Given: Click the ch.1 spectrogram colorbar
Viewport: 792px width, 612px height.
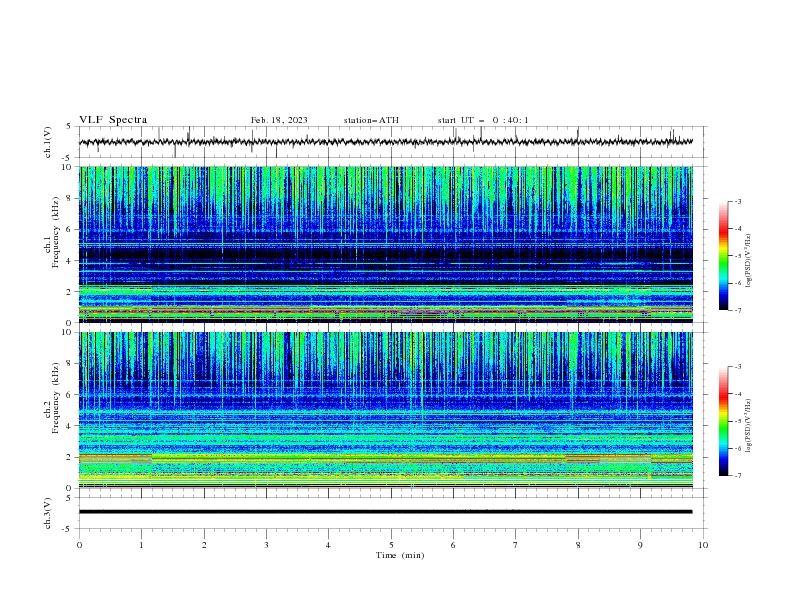Looking at the screenshot, I should point(723,256).
